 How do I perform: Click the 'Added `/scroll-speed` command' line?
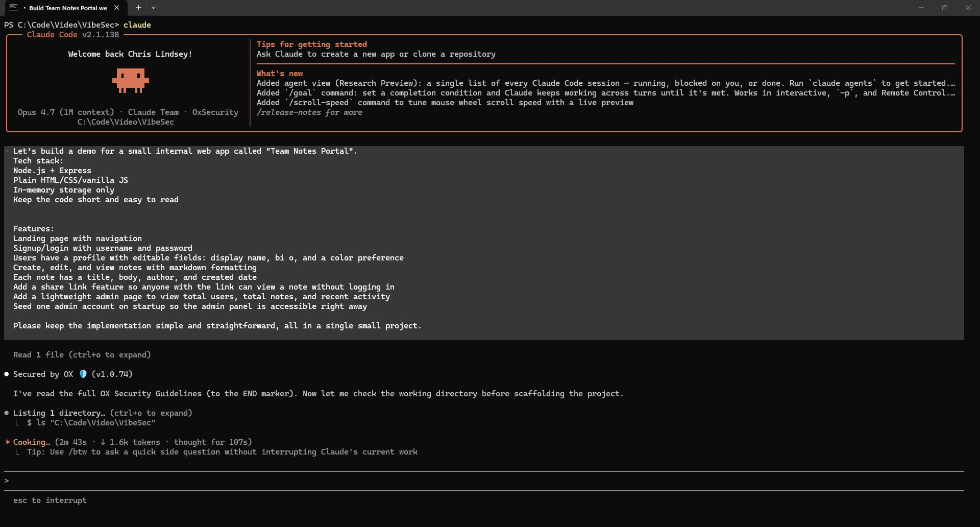(x=445, y=103)
